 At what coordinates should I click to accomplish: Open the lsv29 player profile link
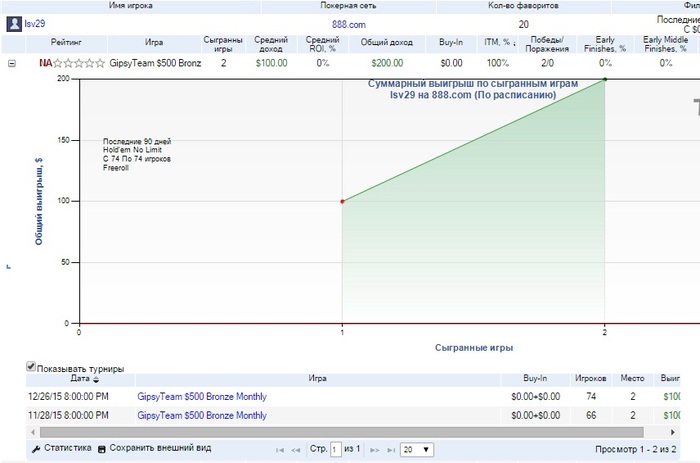pos(35,24)
